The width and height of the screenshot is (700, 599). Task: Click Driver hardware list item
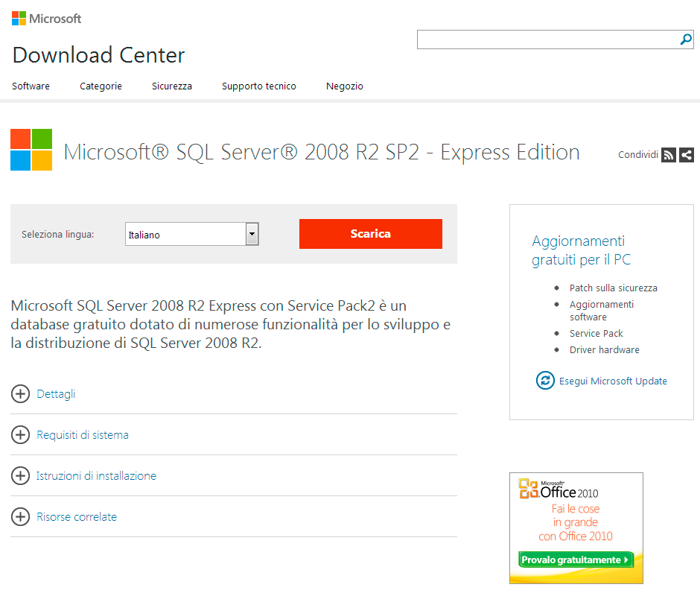click(605, 349)
